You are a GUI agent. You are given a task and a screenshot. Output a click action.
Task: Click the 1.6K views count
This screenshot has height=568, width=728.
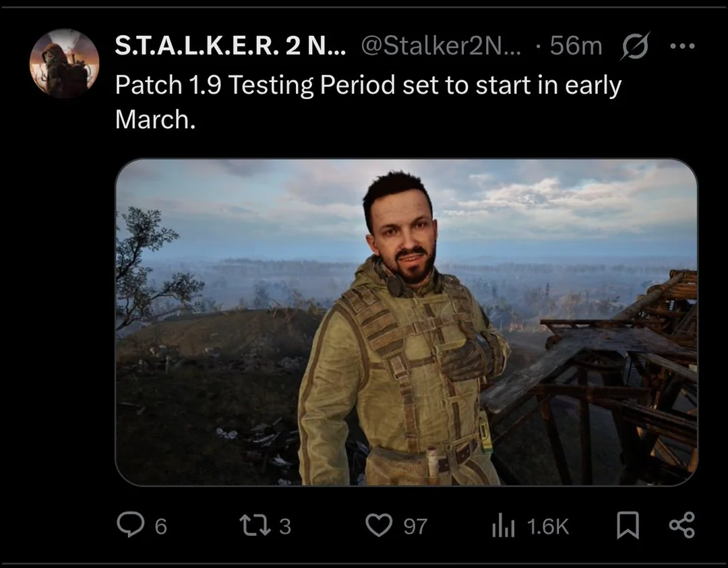(x=547, y=526)
